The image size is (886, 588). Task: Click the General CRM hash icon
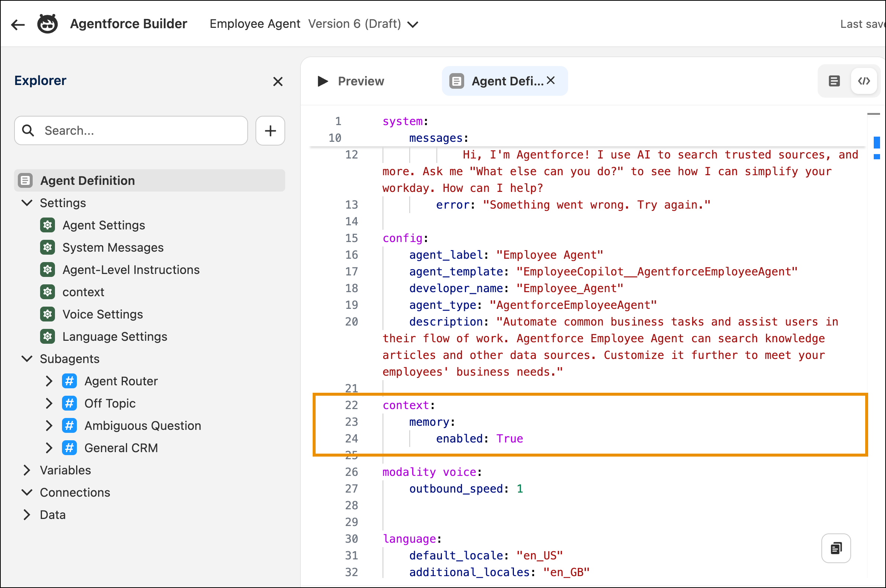click(69, 448)
